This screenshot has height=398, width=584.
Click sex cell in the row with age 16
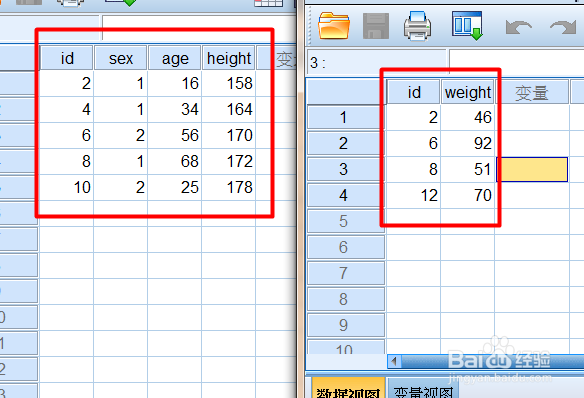121,83
